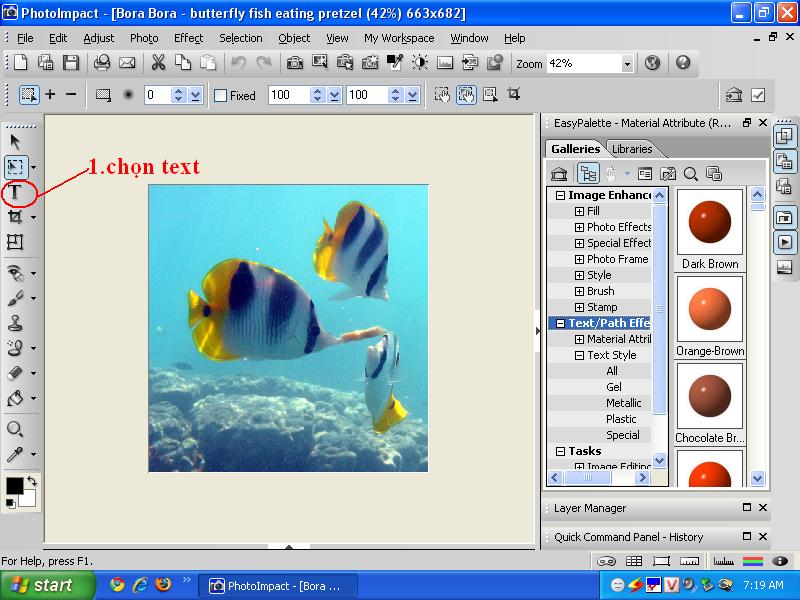Viewport: 800px width, 600px height.
Task: Open the soft edge value dropdown arrow
Action: click(x=195, y=95)
